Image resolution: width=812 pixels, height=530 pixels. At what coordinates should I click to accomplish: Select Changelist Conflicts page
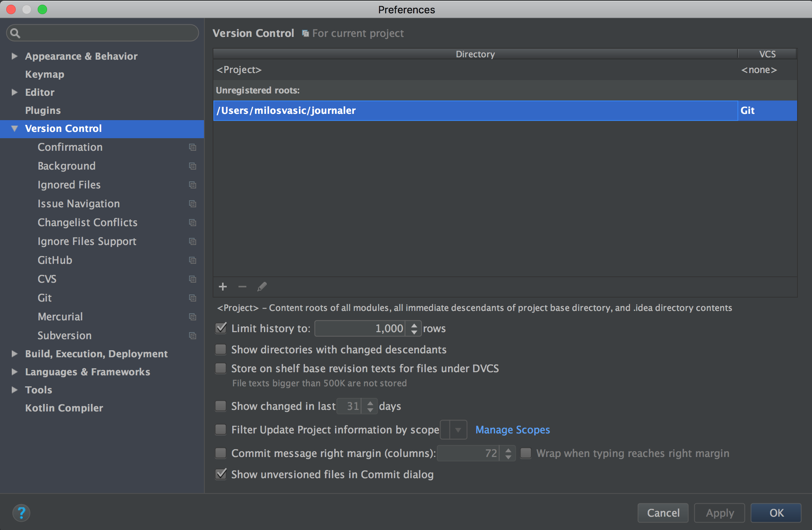[x=87, y=223]
